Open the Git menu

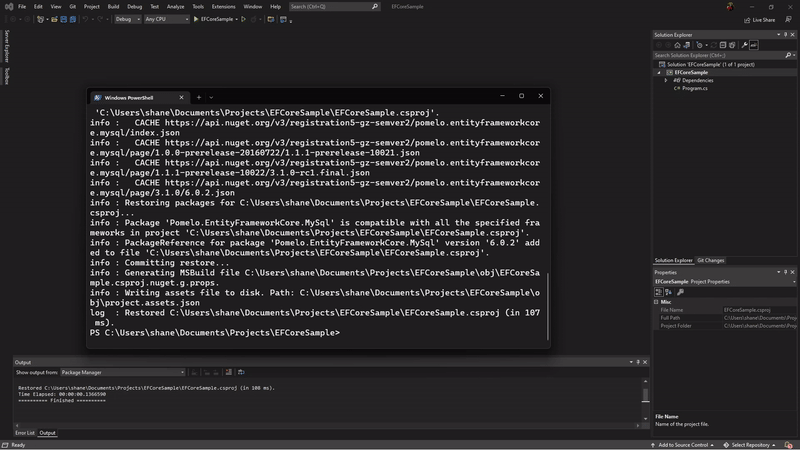click(x=72, y=7)
